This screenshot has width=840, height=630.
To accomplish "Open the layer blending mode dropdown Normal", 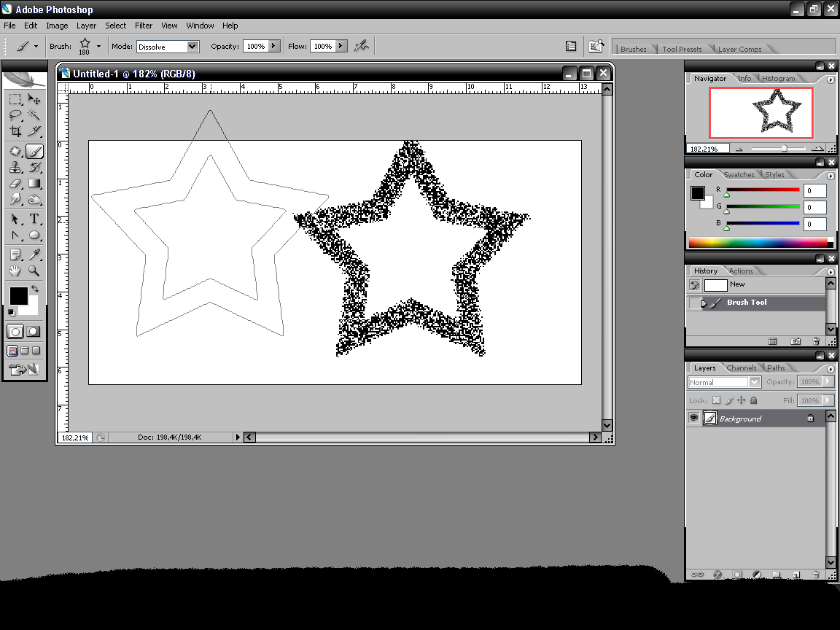I will pos(755,382).
